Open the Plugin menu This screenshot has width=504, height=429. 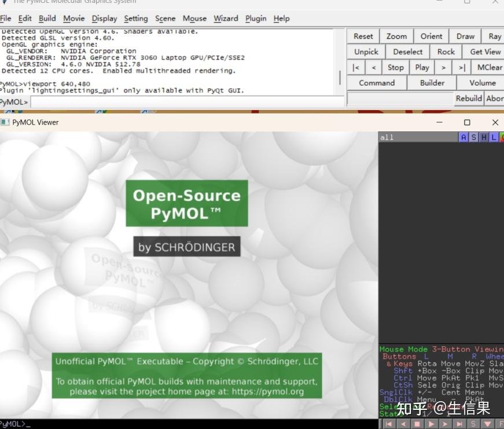pyautogui.click(x=256, y=19)
